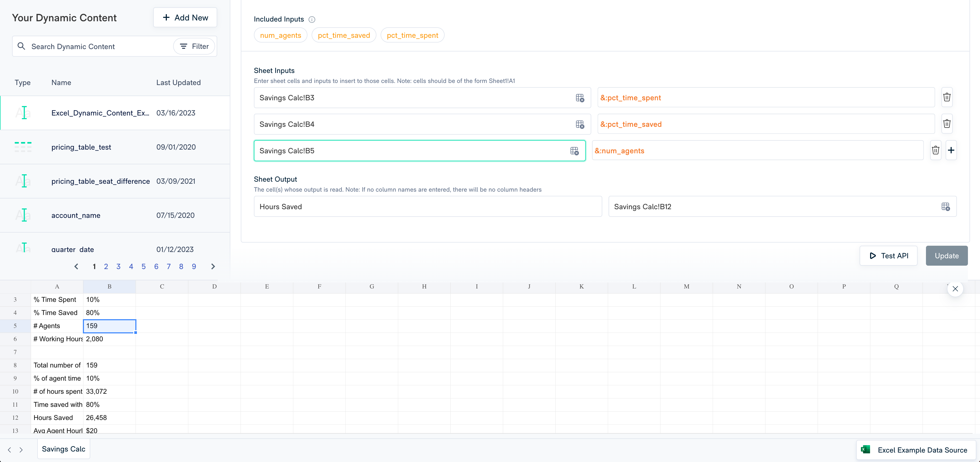Click the plus icon to add another sheet input

coord(951,150)
